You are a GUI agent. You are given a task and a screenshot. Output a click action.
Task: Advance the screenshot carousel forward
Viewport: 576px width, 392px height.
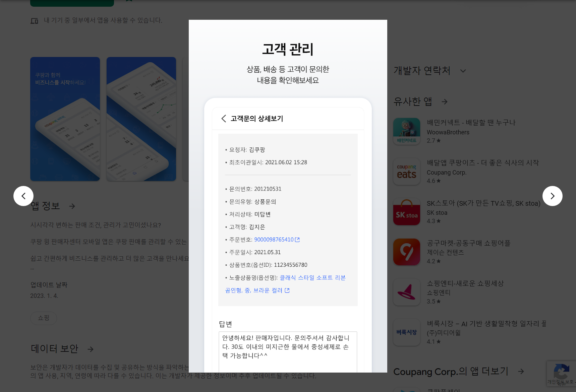pos(552,196)
